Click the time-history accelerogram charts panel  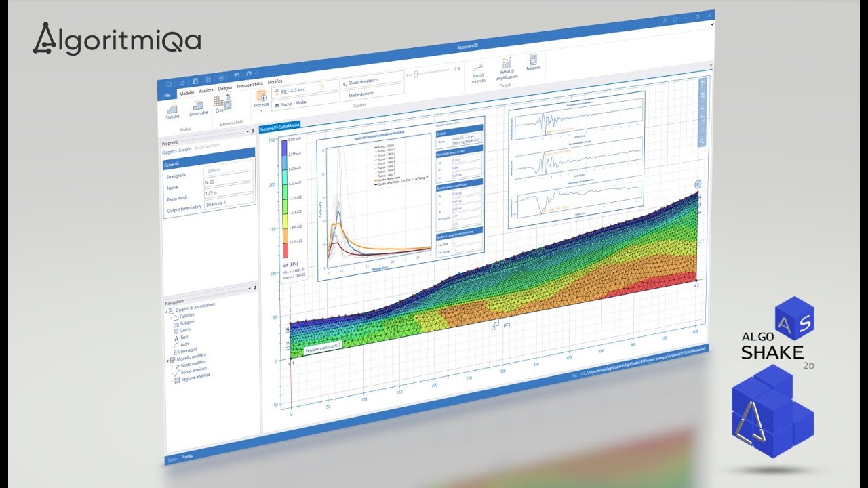point(575,159)
